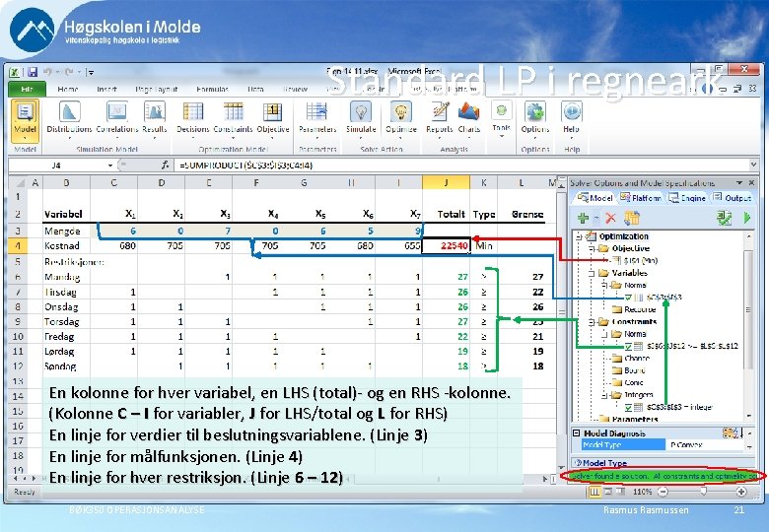Viewport: 769px width, 532px height.
Task: Open the Constraints ribbon tool
Action: pos(233,118)
